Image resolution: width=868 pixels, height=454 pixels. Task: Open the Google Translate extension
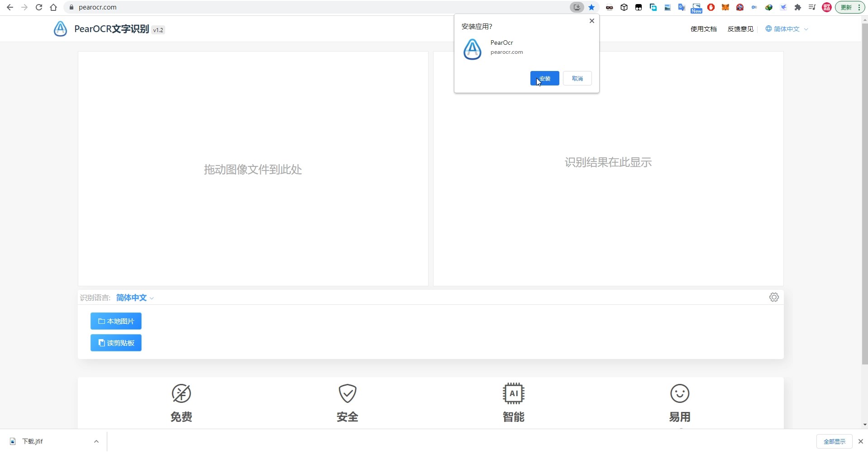tap(681, 7)
